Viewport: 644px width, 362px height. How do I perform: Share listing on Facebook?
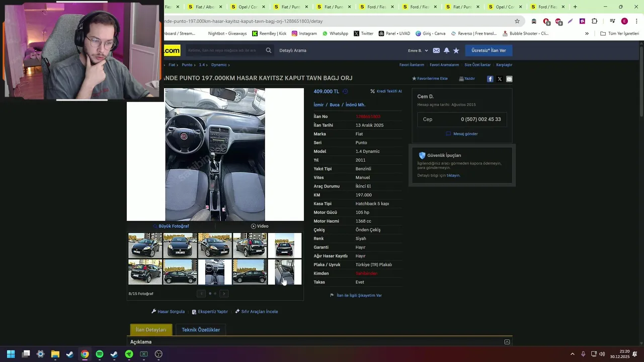(x=490, y=79)
